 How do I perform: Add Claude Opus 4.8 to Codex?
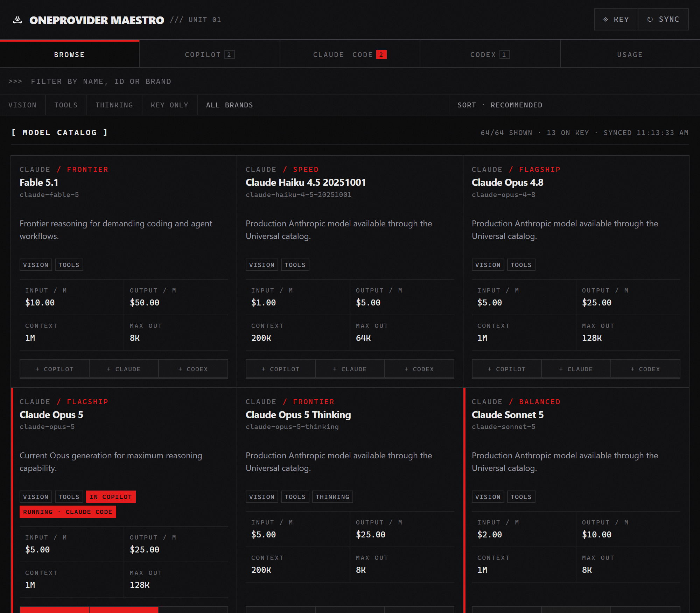(645, 369)
